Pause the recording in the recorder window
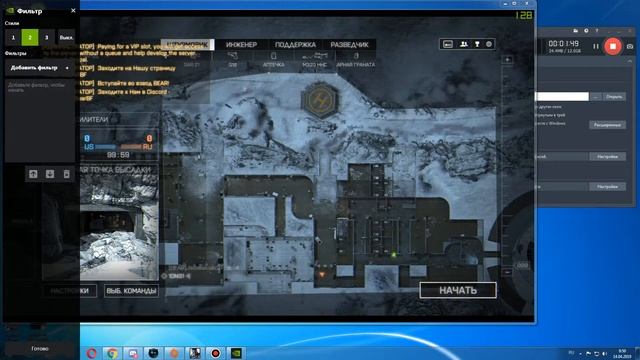640x360 pixels. 596,47
